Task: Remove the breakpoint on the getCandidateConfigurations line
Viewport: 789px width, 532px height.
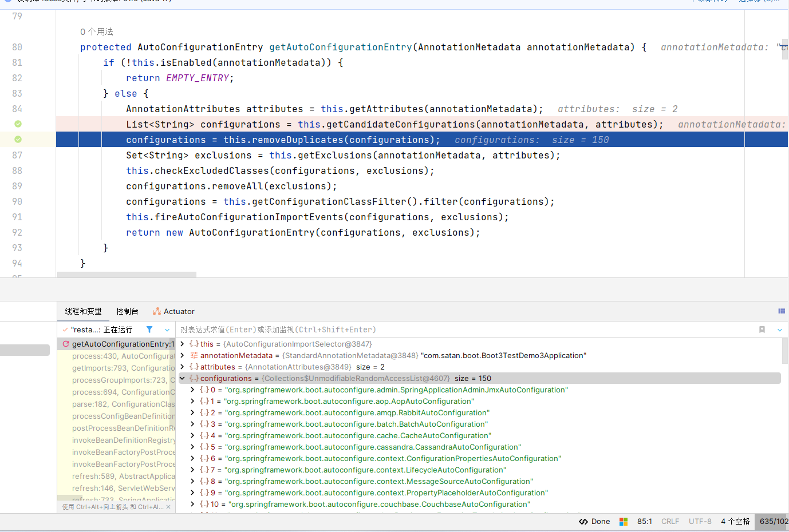Action: 18,124
